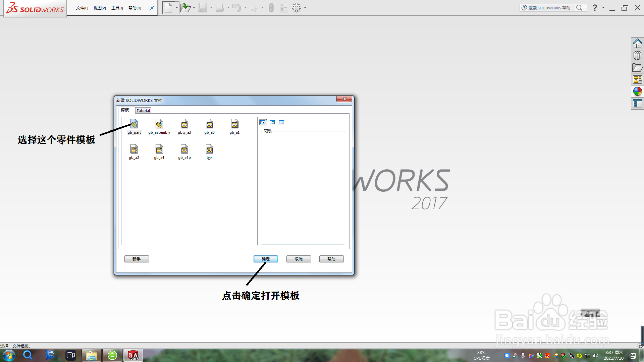The width and height of the screenshot is (644, 362).
Task: Open SOLIDWORKS 2017 taskbar icon
Action: [133, 355]
